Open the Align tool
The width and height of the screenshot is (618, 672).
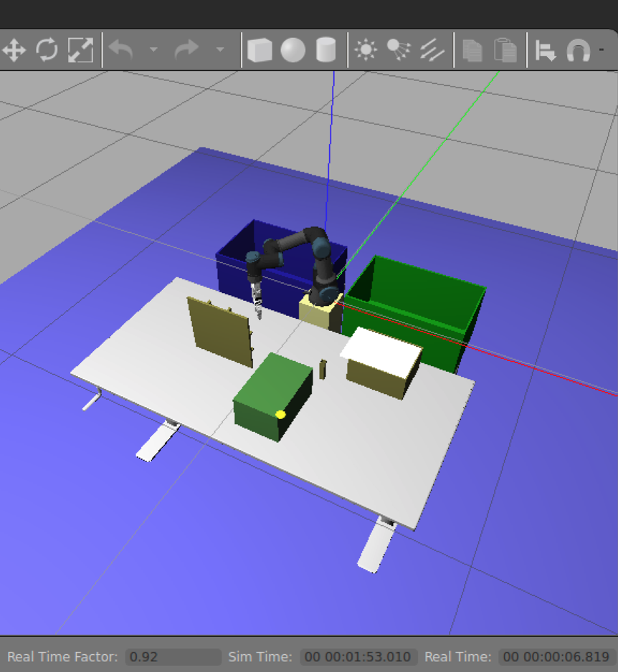pos(546,50)
